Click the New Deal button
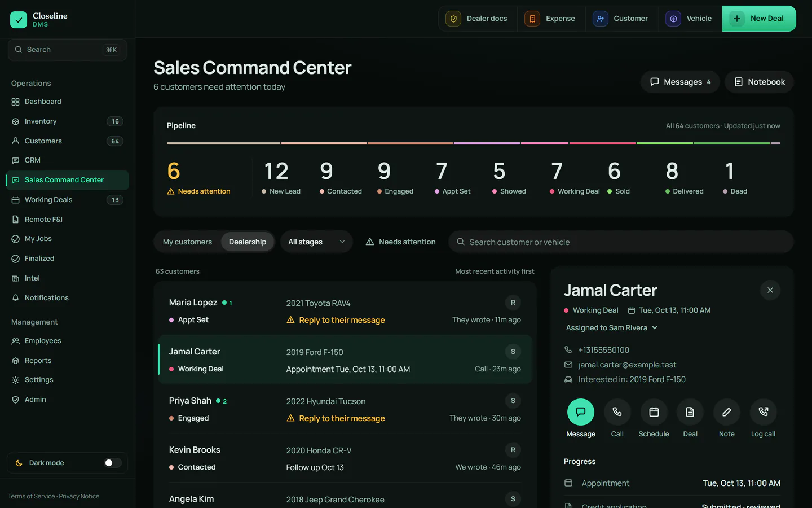The height and width of the screenshot is (508, 812). 759,19
